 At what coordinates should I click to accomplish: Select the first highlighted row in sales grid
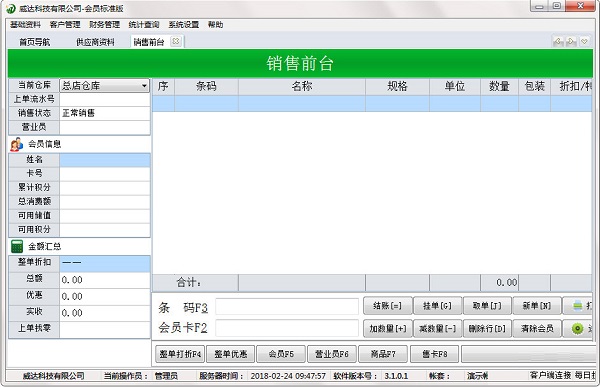click(x=372, y=104)
